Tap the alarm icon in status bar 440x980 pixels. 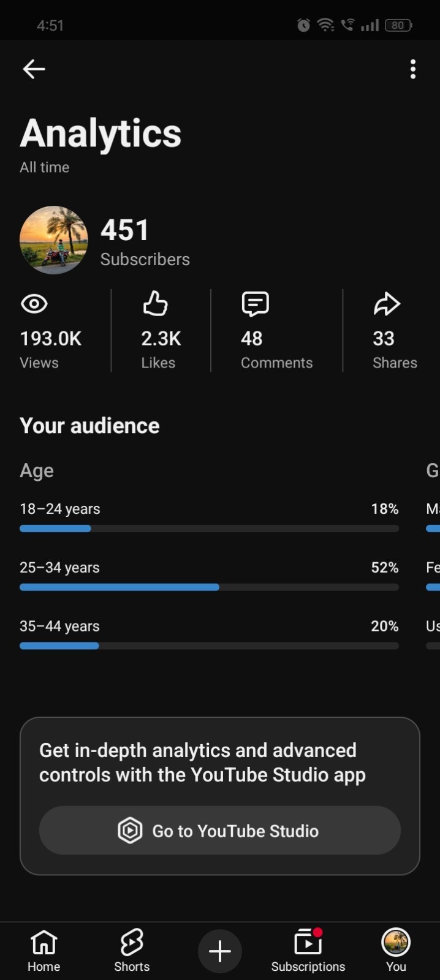click(x=303, y=25)
